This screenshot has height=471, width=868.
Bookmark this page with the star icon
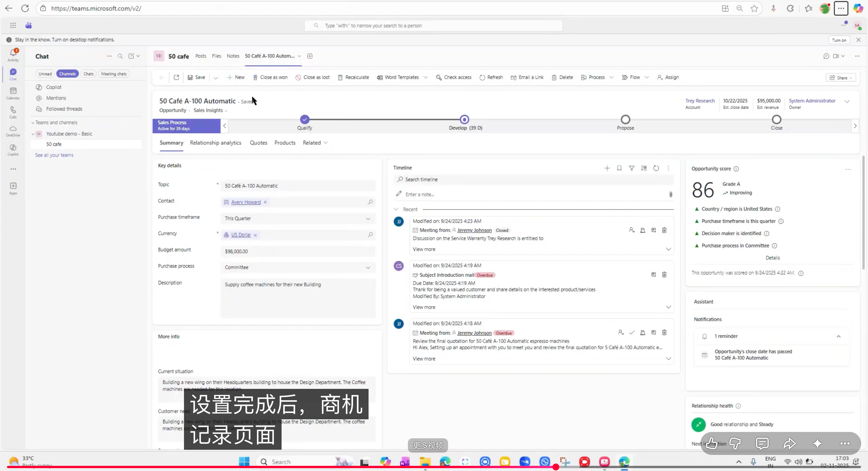754,8
